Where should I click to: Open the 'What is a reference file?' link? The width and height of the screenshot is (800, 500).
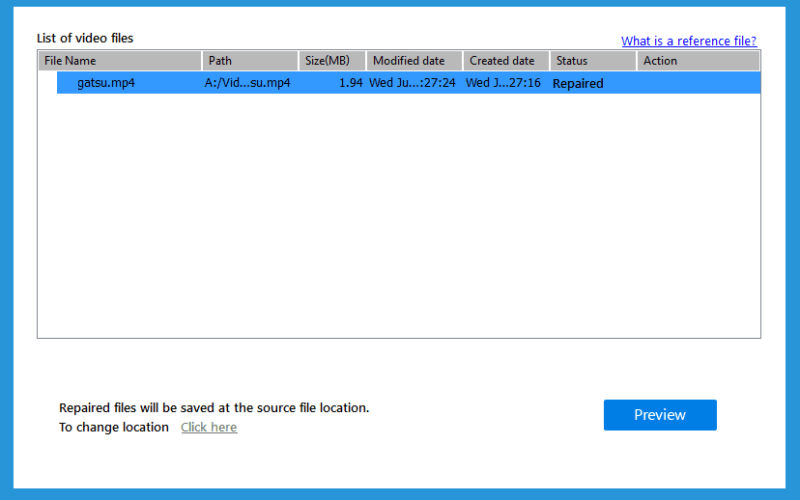(688, 41)
